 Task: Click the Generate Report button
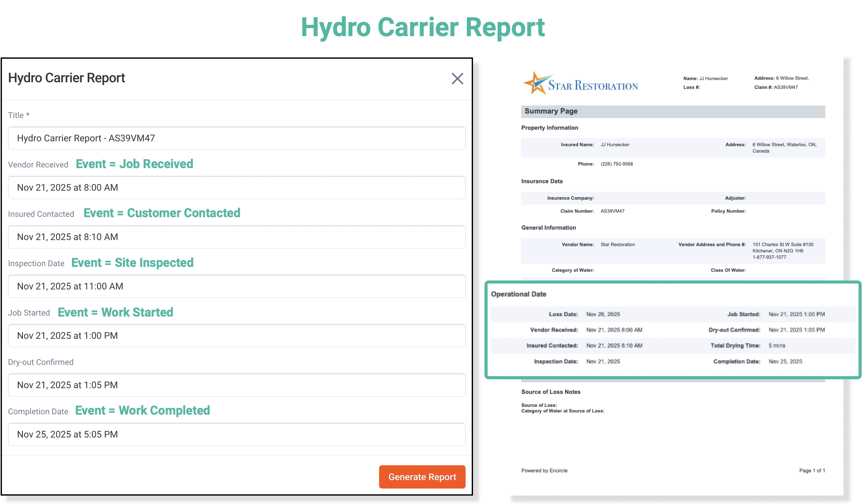(x=422, y=477)
